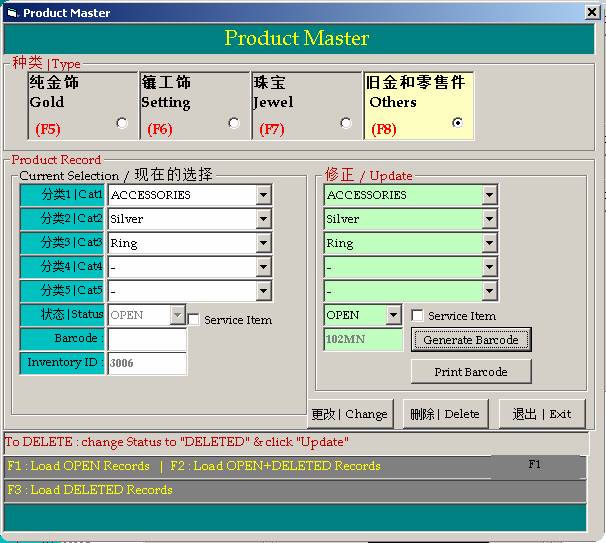This screenshot has height=543, width=606.
Task: Open the Update panel ACCESSORIES dropdown
Action: [489, 195]
